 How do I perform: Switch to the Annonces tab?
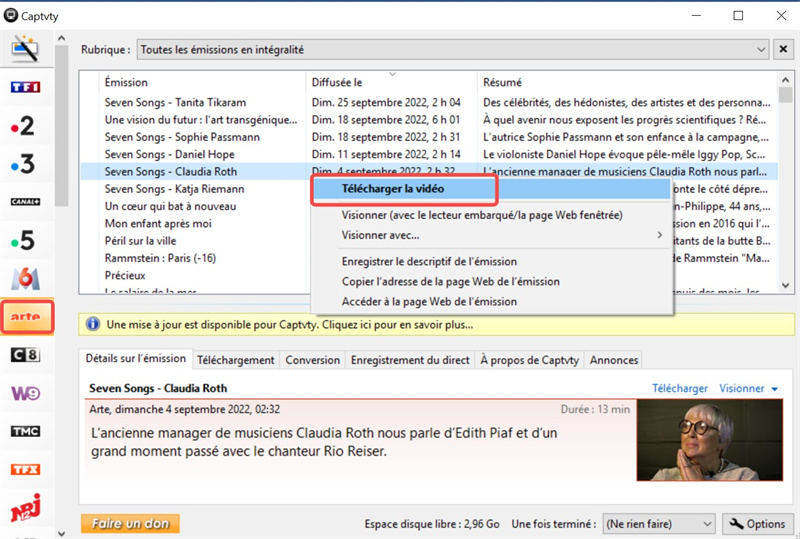(614, 360)
